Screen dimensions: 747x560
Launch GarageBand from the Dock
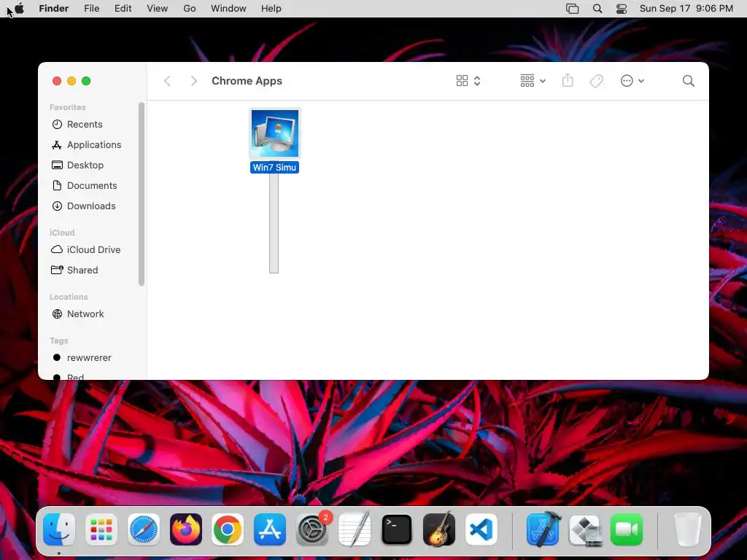438,529
